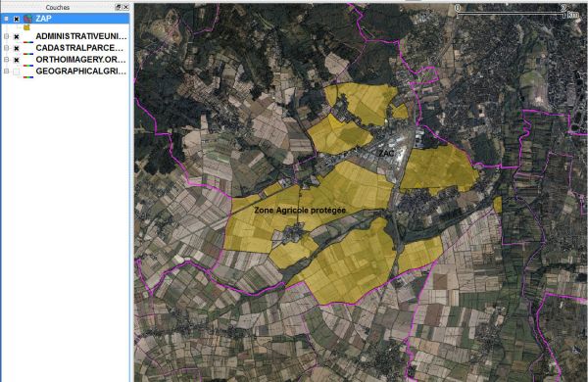The image size is (588, 382).
Task: Undock the Couches panel with float icon
Action: point(119,7)
